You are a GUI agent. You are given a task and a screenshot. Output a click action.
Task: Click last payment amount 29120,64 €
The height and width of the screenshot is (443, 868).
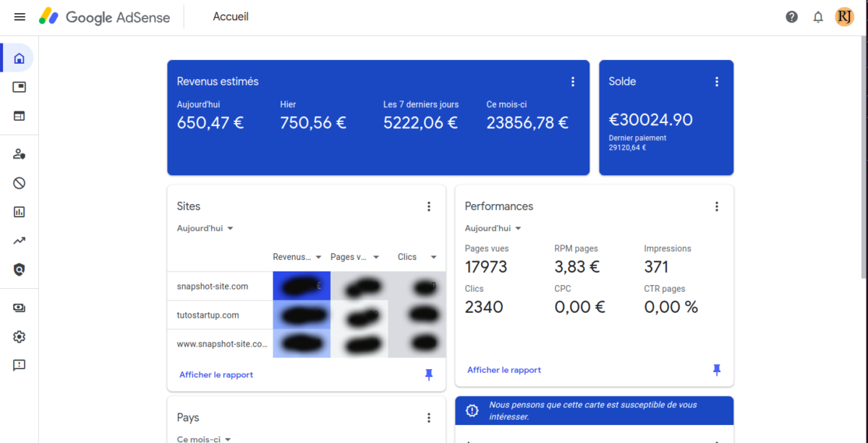(x=628, y=148)
